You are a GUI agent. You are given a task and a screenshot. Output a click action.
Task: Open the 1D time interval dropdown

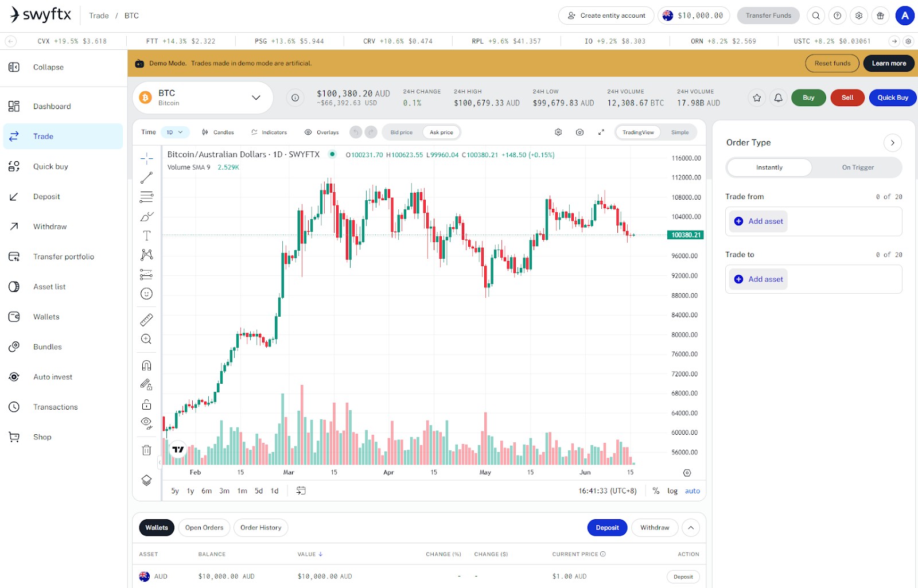pyautogui.click(x=175, y=133)
